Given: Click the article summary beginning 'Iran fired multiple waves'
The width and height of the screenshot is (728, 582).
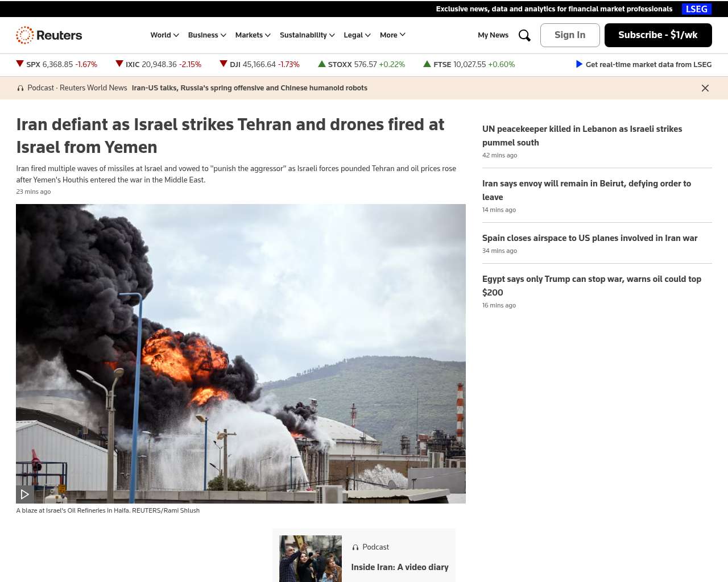Looking at the screenshot, I should (x=236, y=174).
